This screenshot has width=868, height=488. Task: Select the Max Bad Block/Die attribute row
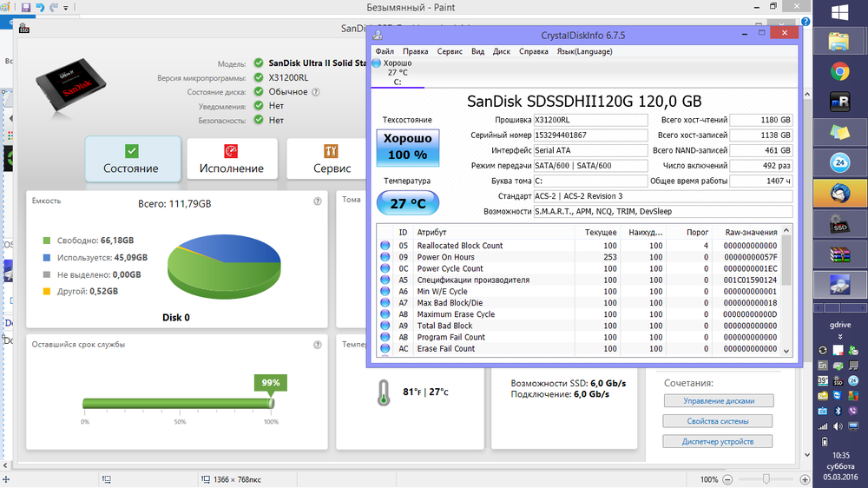coord(579,303)
